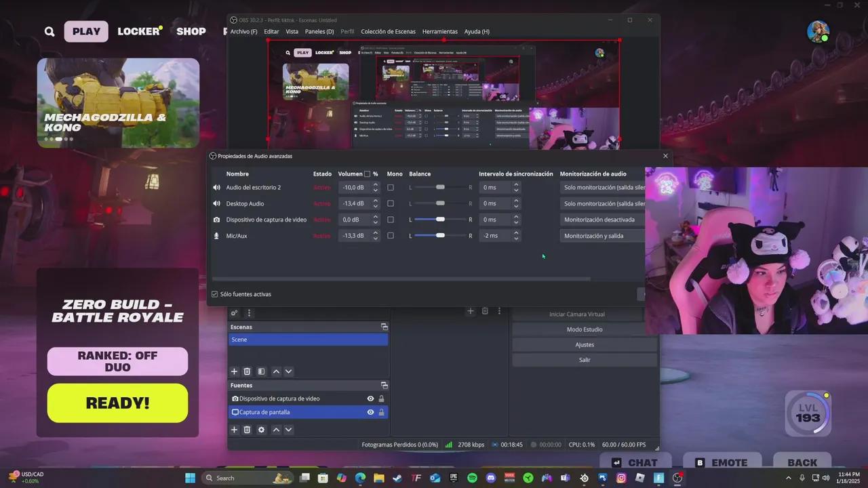Toggle Mono for Desktop Audio
868x488 pixels.
390,203
